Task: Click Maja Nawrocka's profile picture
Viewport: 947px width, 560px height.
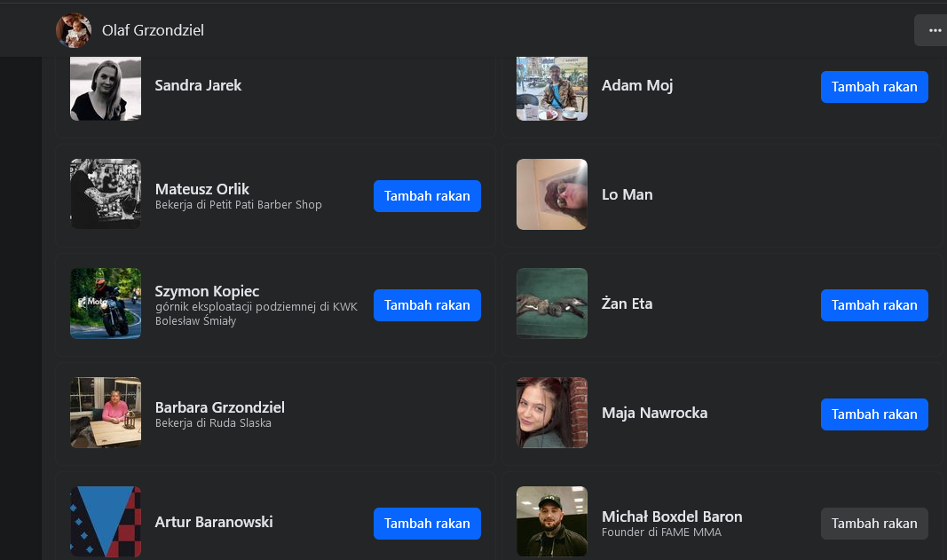Action: pos(552,413)
